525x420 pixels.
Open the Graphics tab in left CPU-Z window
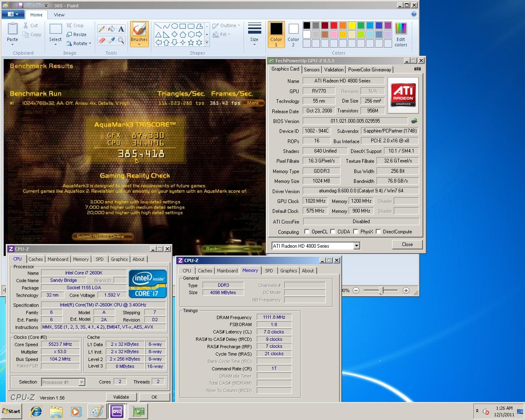(119, 259)
